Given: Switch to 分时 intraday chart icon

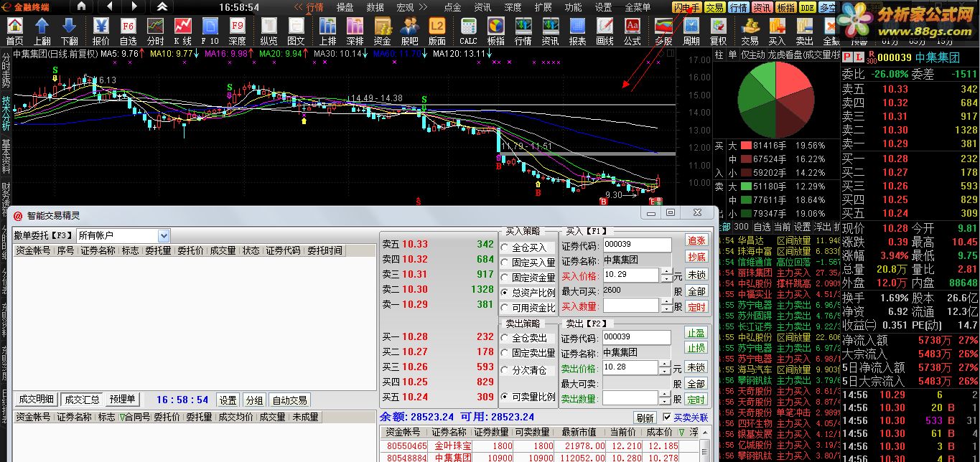Looking at the screenshot, I should (x=156, y=32).
